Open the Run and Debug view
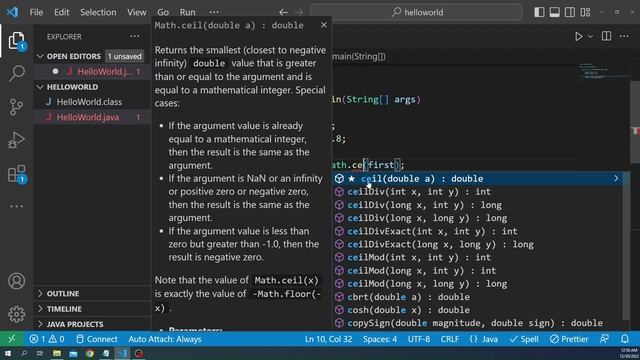 click(16, 140)
